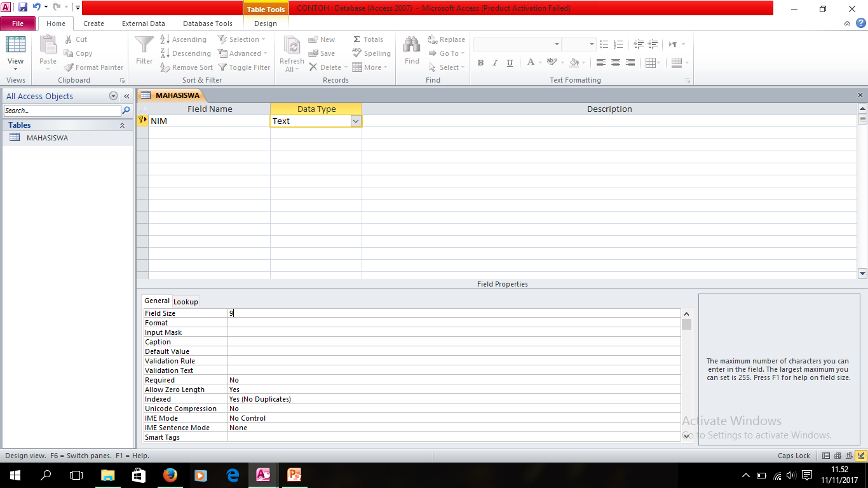Viewport: 868px width, 488px height.
Task: Switch to Datasheet View in the status bar
Action: tap(827, 456)
